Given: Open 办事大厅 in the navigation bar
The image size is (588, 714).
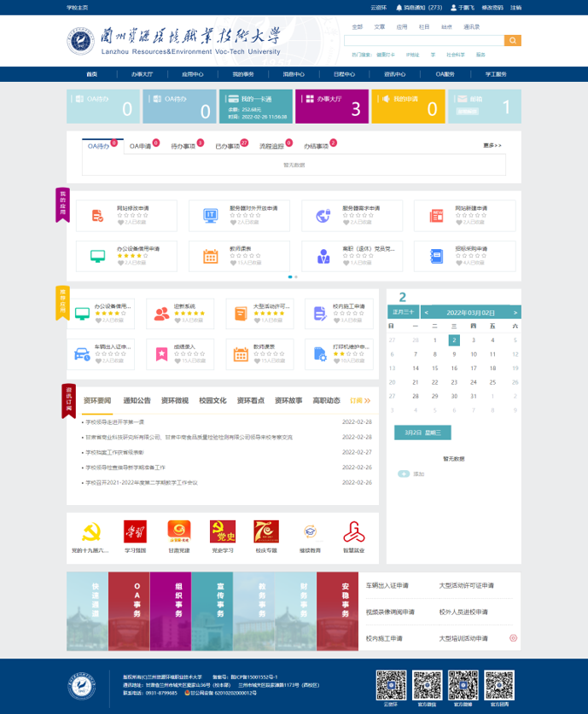Looking at the screenshot, I should click(142, 74).
